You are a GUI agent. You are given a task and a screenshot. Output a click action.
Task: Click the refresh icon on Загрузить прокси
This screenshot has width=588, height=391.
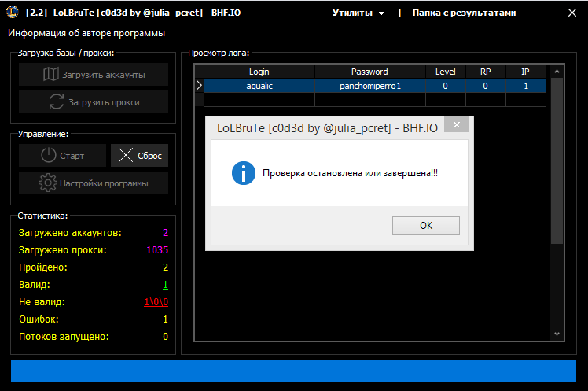(56, 102)
